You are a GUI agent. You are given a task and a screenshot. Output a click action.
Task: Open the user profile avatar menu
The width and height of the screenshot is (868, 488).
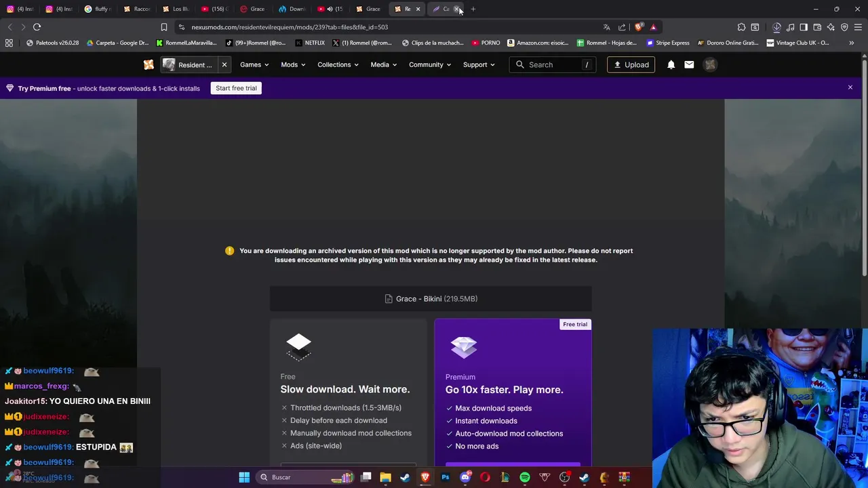(x=710, y=64)
